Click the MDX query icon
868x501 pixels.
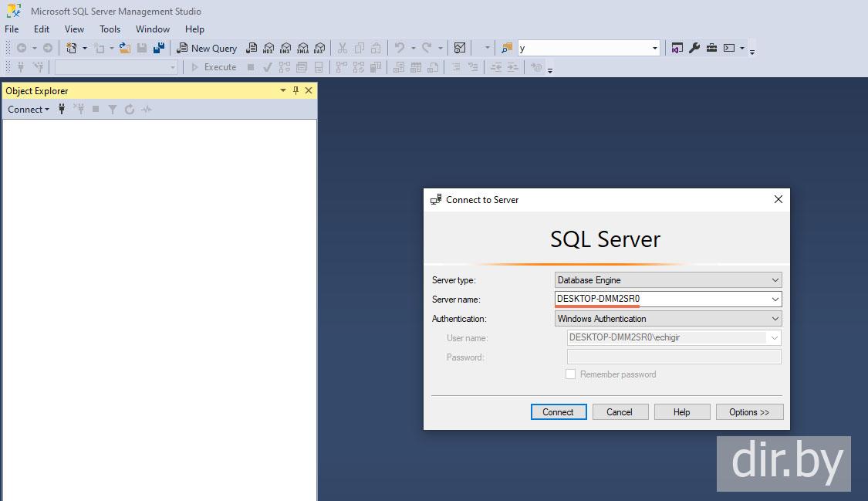coord(269,48)
